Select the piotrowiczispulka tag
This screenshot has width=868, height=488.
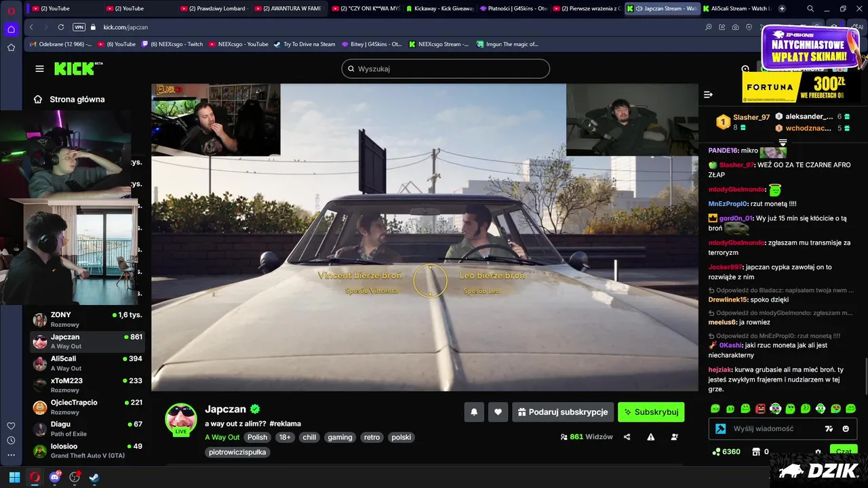tap(237, 452)
